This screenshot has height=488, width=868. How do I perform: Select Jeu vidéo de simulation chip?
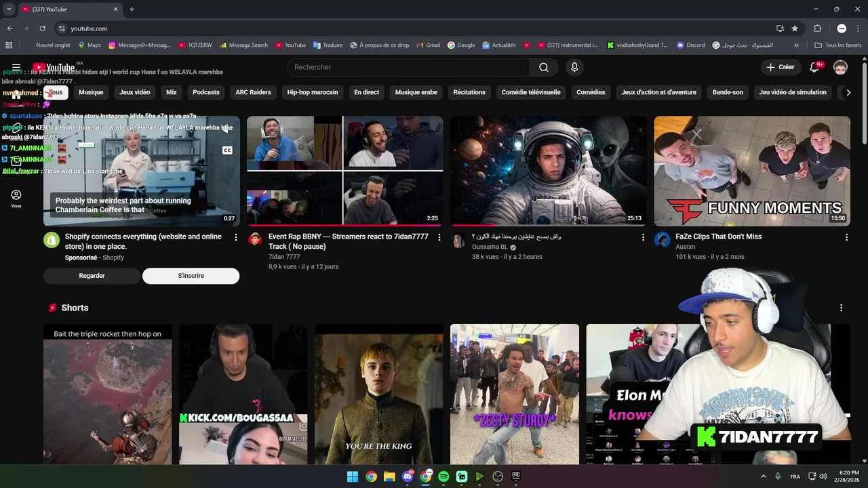pos(793,92)
